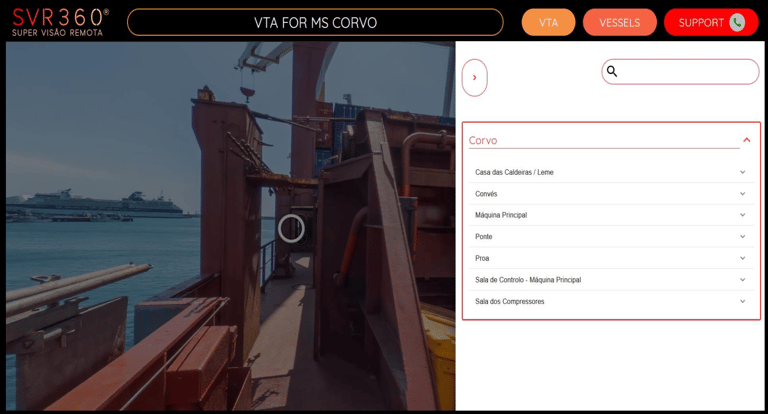Select the Convés entry
Image resolution: width=768 pixels, height=414 pixels.
[x=611, y=194]
